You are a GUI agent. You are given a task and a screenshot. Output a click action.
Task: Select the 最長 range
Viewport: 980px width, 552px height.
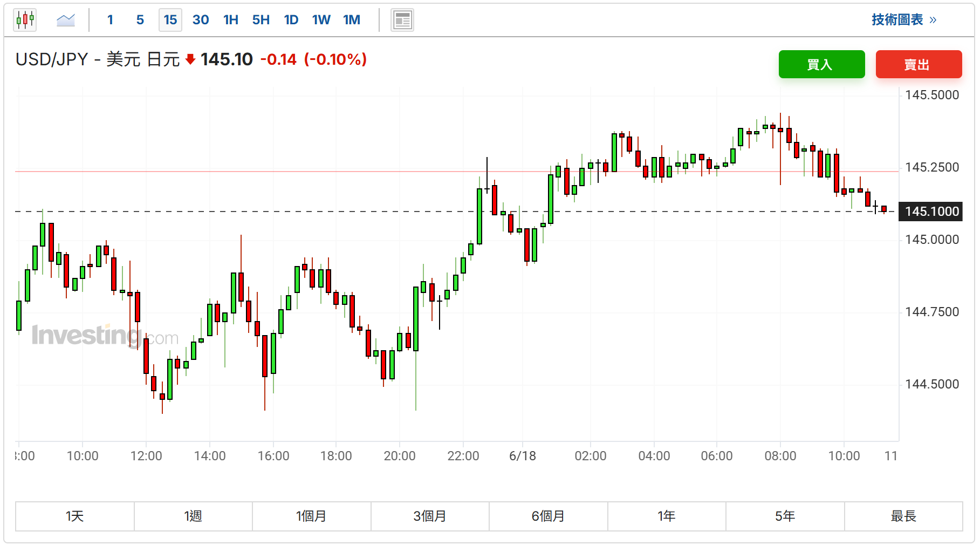point(903,516)
